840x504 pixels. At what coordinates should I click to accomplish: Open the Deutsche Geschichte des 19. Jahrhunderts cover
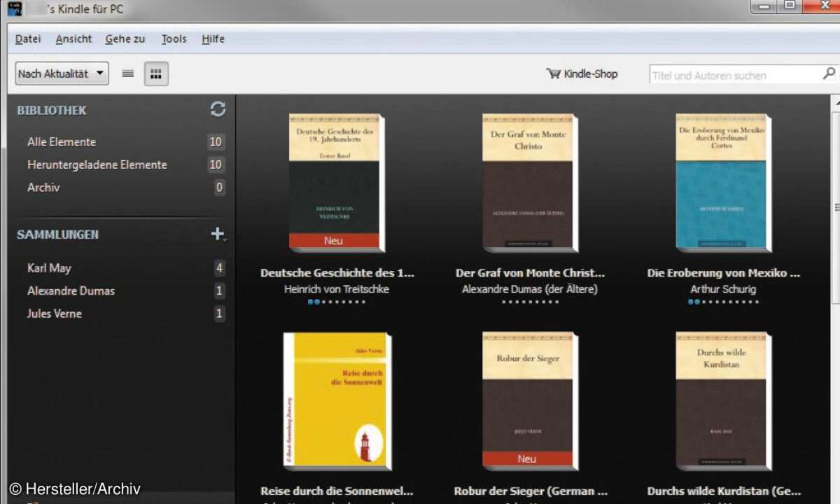[337, 183]
